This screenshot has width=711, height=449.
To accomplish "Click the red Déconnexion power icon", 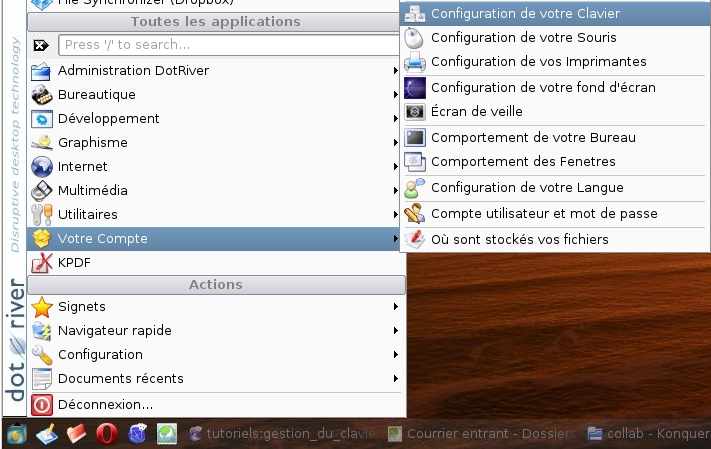I will [x=42, y=405].
